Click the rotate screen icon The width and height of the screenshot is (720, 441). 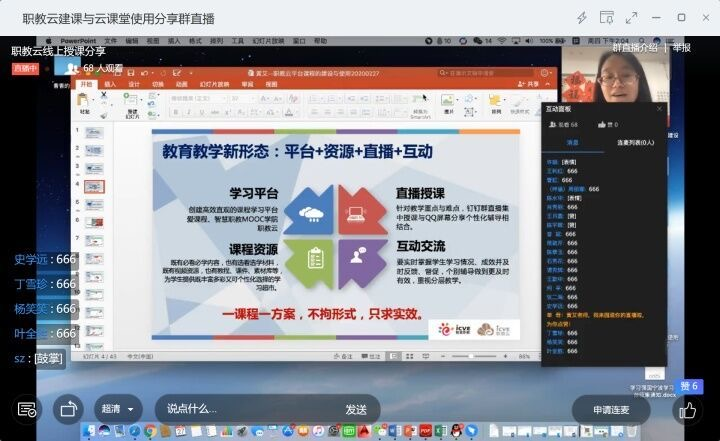(68, 409)
